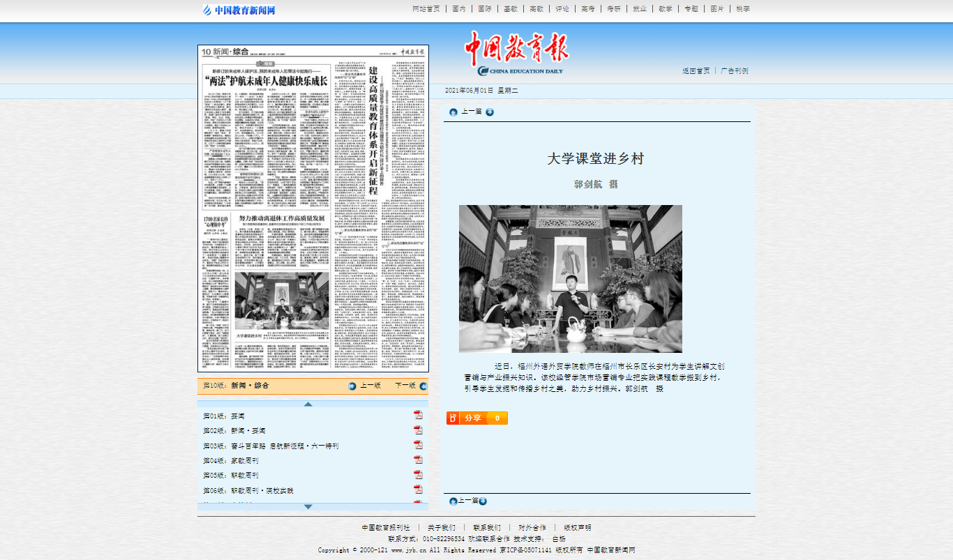
Task: Select 国际 in the top navigation bar
Action: 484,9
